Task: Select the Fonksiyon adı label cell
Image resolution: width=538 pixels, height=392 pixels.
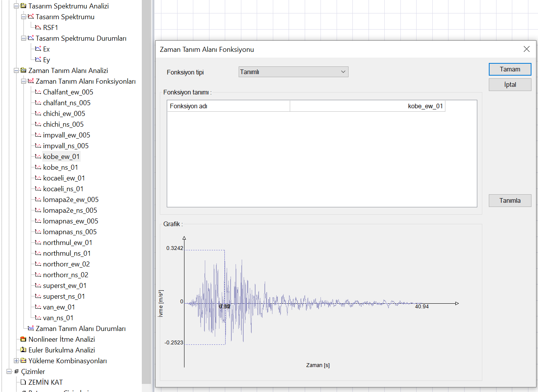Action: point(228,106)
